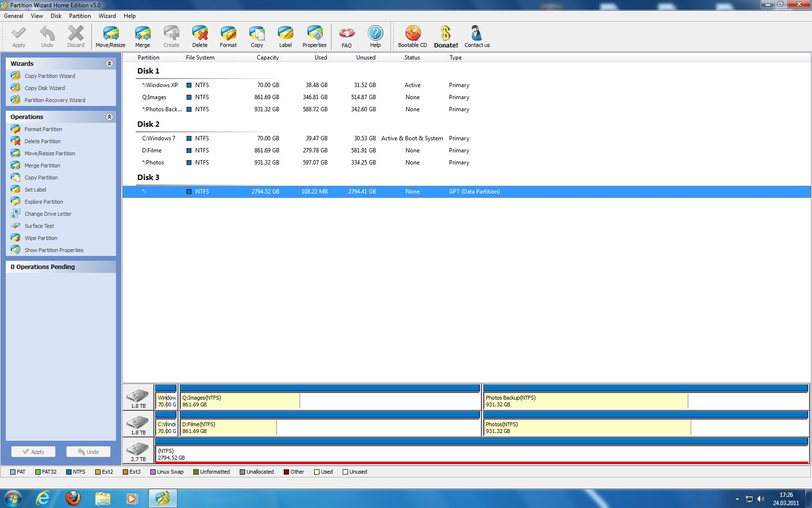
Task: Launch Firefox from the taskbar
Action: click(73, 498)
